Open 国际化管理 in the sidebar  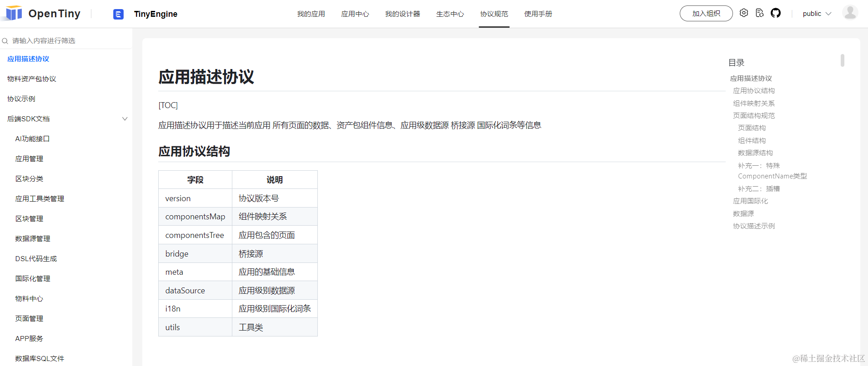pos(33,279)
